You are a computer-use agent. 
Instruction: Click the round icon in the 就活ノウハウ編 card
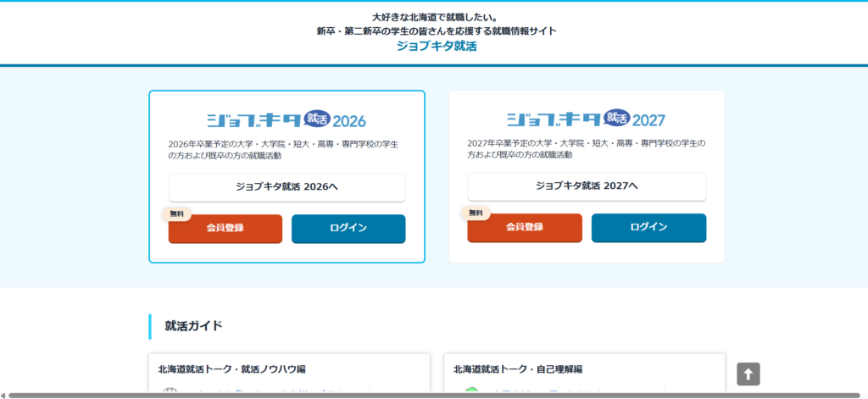[170, 391]
